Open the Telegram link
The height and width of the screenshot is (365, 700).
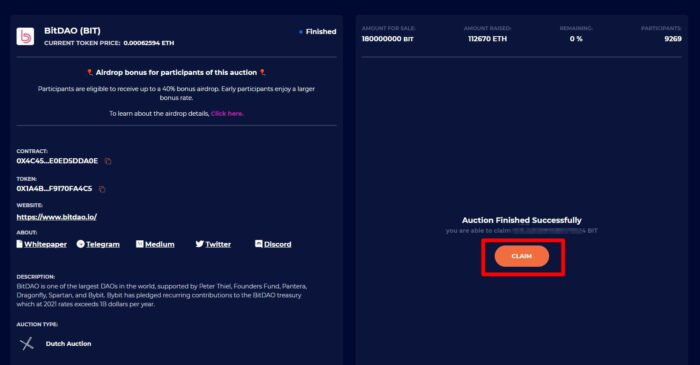[x=103, y=244]
